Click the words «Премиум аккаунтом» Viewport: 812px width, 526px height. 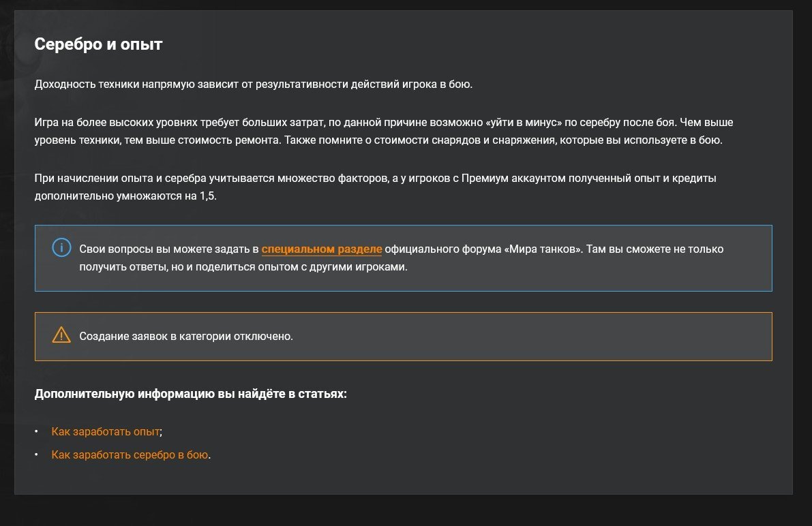click(509, 179)
